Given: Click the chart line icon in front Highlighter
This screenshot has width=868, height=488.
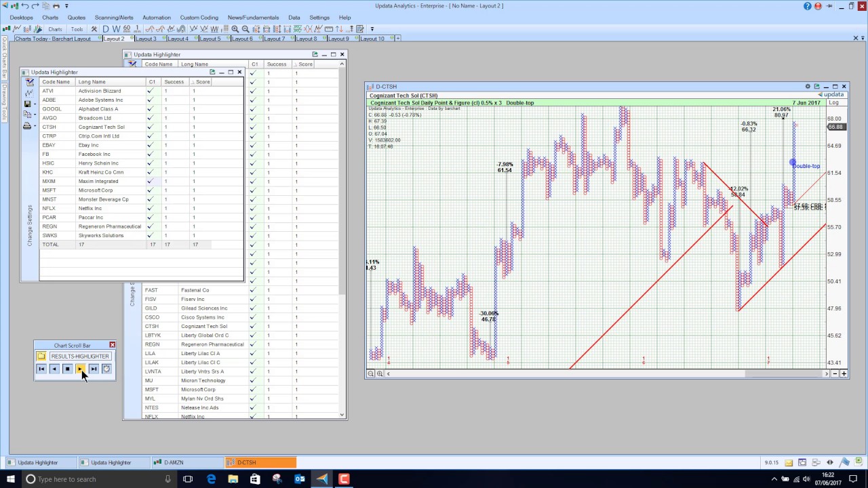Looking at the screenshot, I should pyautogui.click(x=28, y=93).
